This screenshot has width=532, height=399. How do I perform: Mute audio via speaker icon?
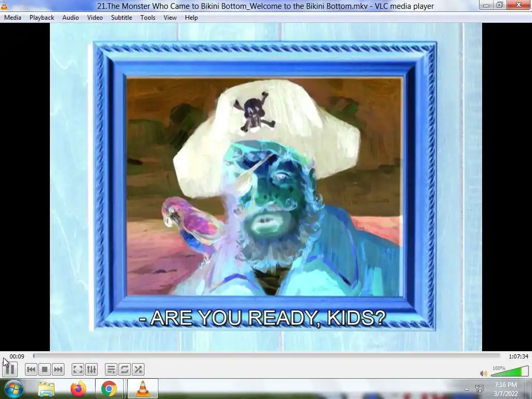tap(484, 373)
